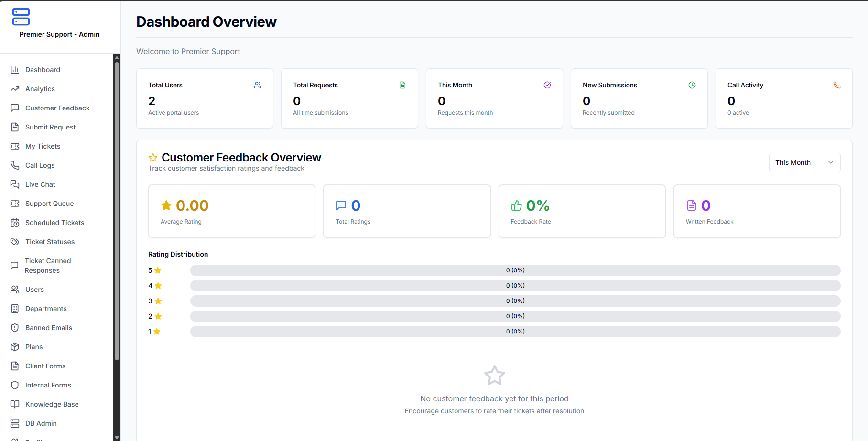Viewport: 868px width, 441px height.
Task: Go to Customer Feedback page
Action: tap(57, 108)
